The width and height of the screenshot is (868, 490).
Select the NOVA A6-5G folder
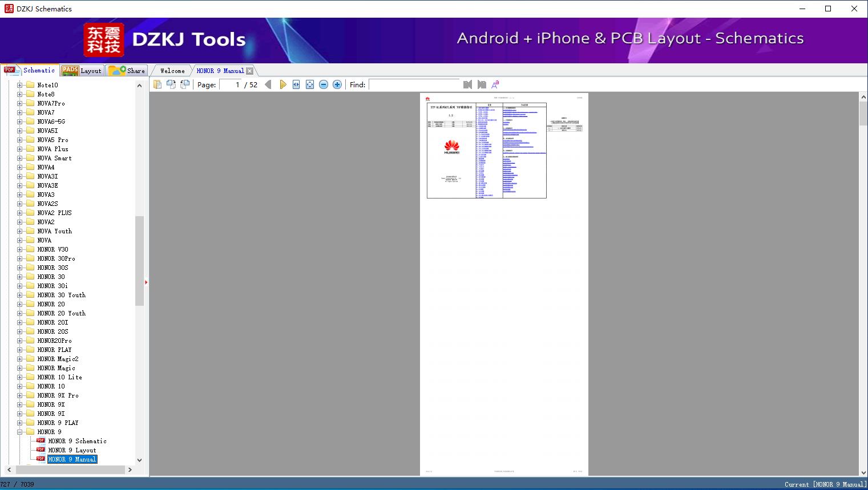[x=51, y=122]
